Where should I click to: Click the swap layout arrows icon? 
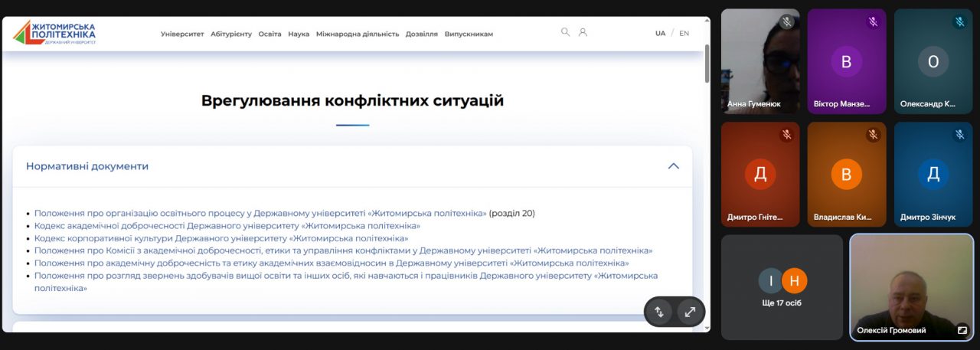pyautogui.click(x=658, y=312)
